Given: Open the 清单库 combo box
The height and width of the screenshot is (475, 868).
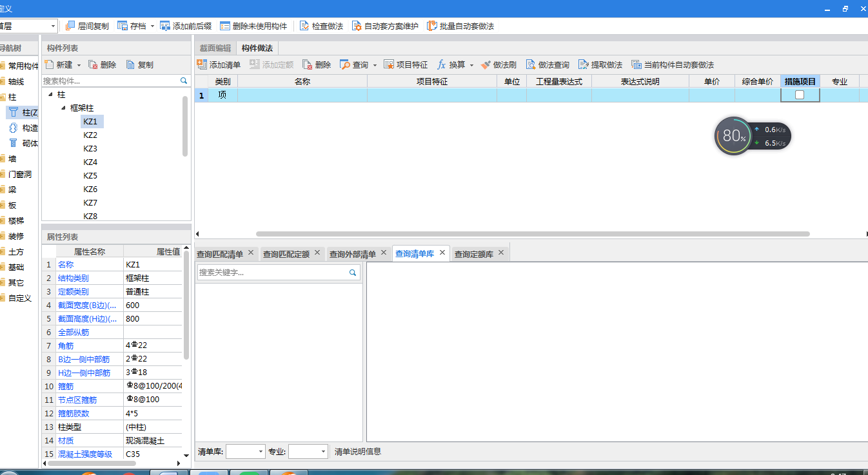Looking at the screenshot, I should click(245, 451).
